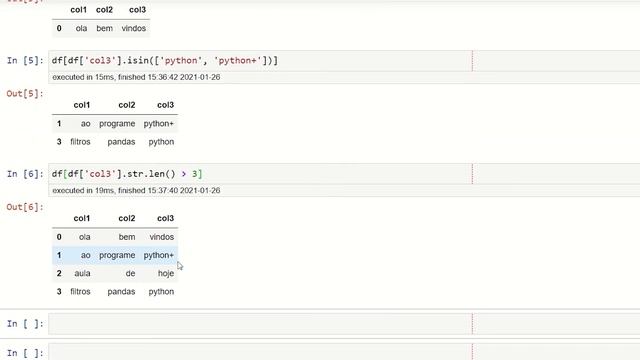The width and height of the screenshot is (640, 360).
Task: Select the In [6] prompt label
Action: pos(25,174)
